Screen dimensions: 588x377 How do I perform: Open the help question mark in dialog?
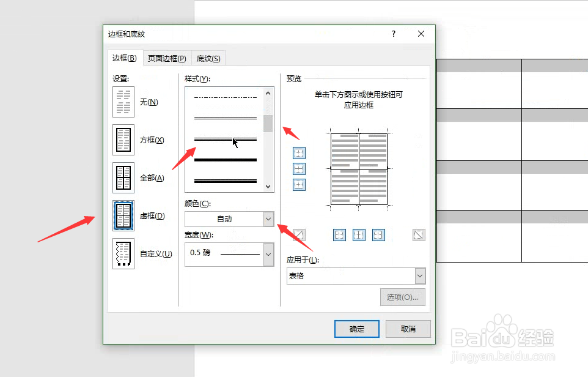(394, 34)
